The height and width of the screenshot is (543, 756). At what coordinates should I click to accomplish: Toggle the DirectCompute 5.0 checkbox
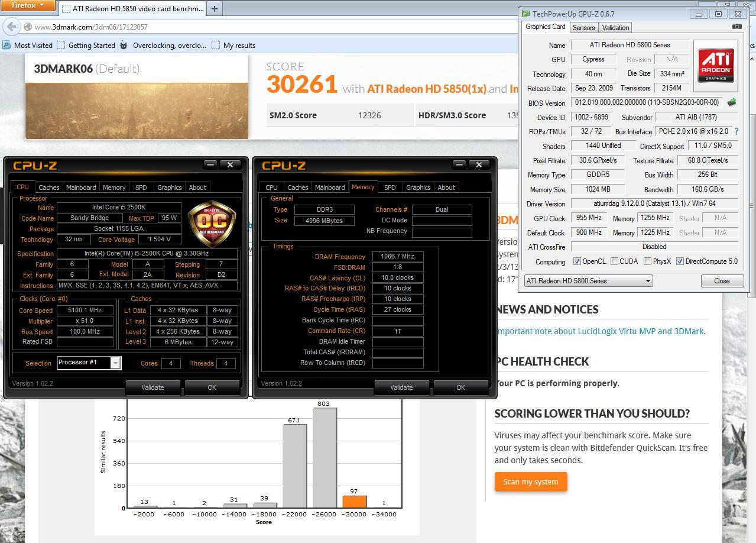[x=680, y=261]
